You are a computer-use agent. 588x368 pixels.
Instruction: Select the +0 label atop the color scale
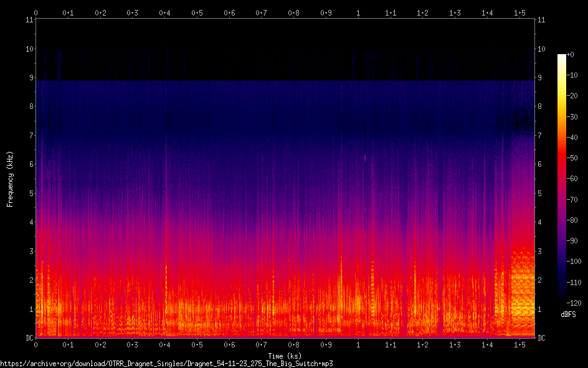tap(571, 55)
